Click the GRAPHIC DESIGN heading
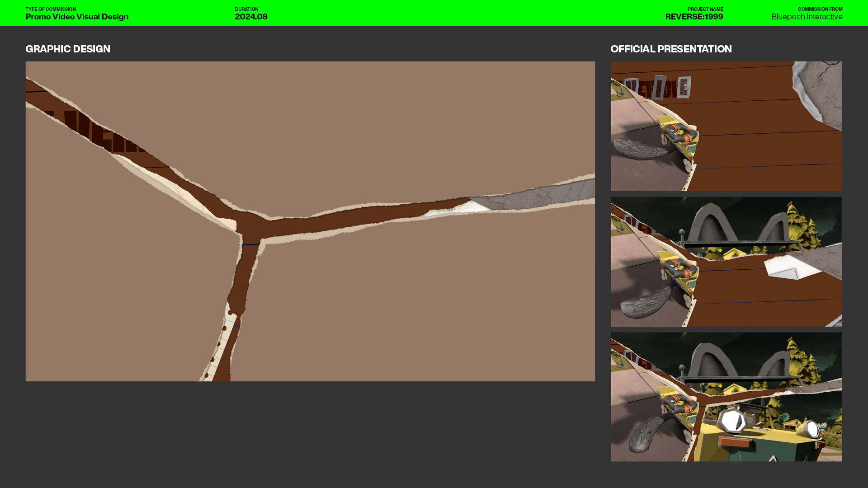The height and width of the screenshot is (488, 868). click(x=68, y=49)
